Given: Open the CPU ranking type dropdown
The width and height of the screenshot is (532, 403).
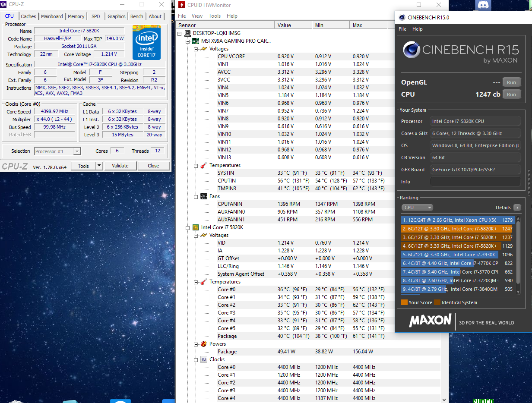Looking at the screenshot, I should coord(417,208).
